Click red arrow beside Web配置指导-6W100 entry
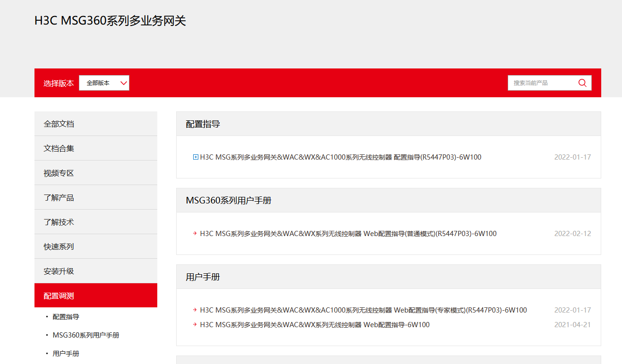Viewport: 622px width, 364px height. pyautogui.click(x=195, y=324)
